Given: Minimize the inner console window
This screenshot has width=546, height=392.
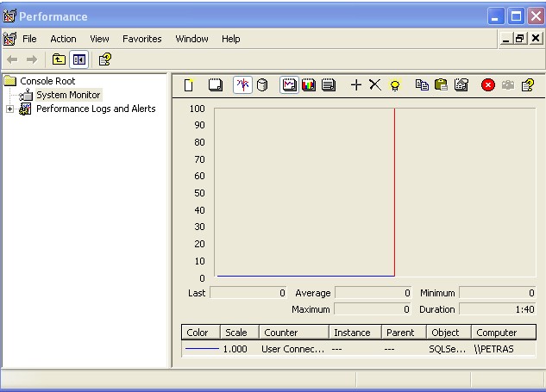Looking at the screenshot, I should coord(506,39).
